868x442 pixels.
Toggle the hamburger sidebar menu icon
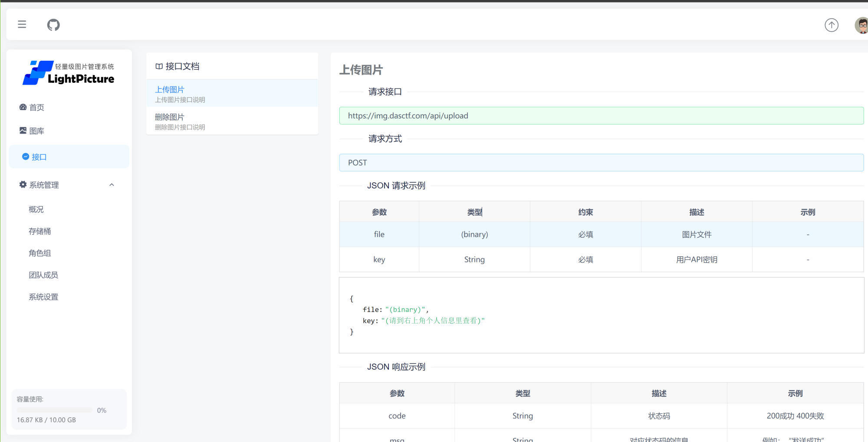(22, 25)
